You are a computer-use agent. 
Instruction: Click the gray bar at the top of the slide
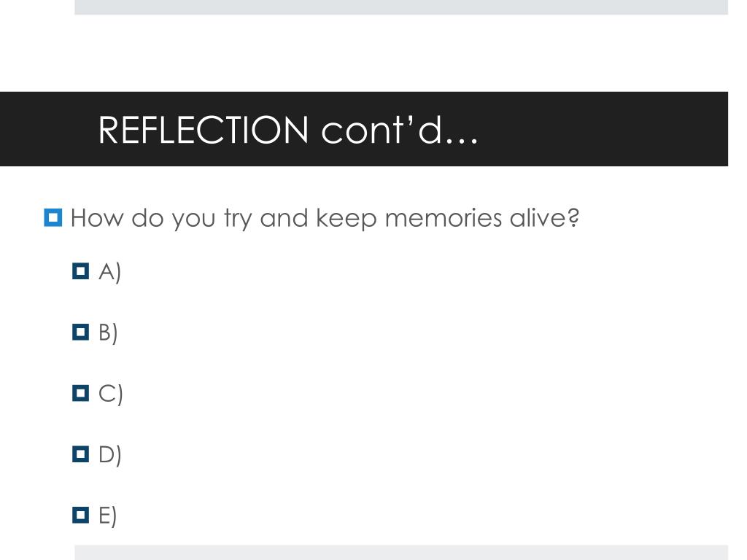tap(401, 7)
